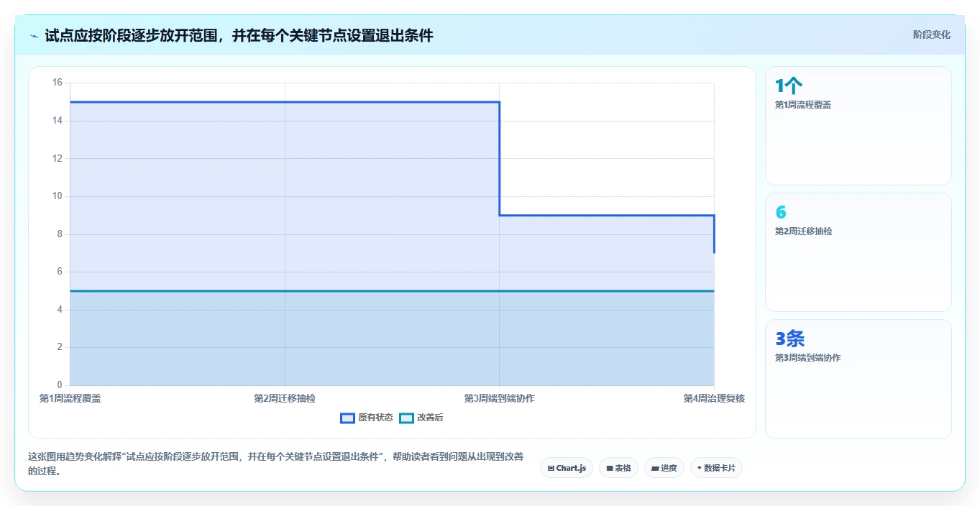Click the 表格 tag pill

click(x=618, y=468)
